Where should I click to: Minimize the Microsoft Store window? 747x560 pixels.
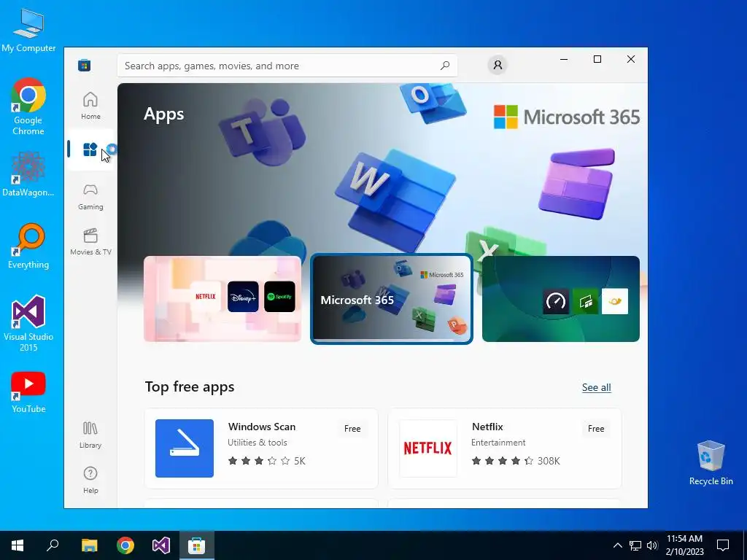564,59
